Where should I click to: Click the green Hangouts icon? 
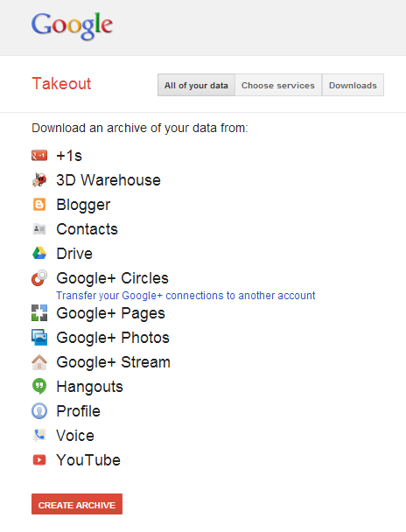39,387
